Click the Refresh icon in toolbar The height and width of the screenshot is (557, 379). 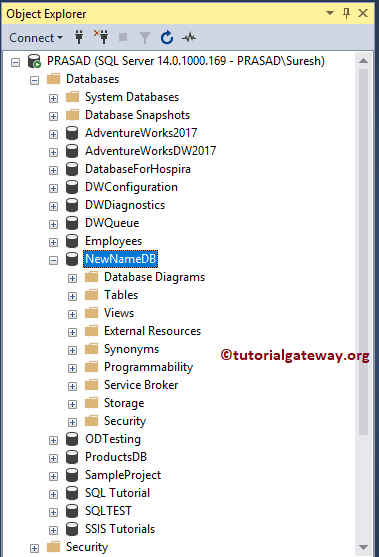pyautogui.click(x=167, y=37)
